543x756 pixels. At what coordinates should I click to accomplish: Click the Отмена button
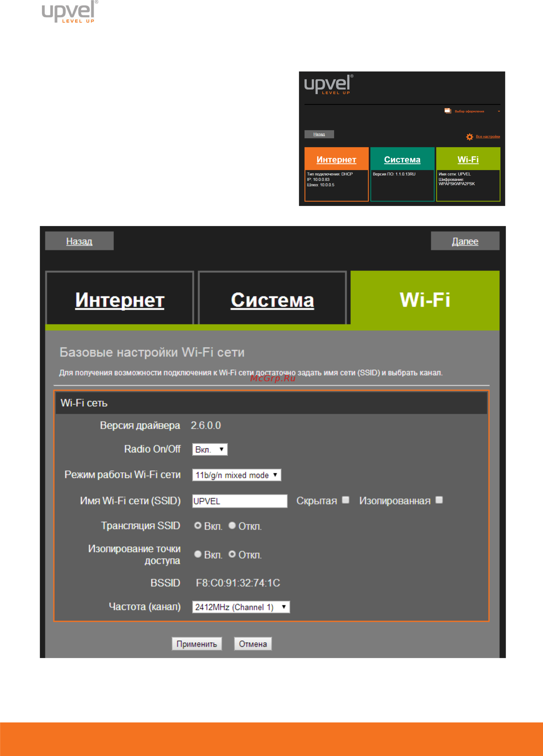253,644
